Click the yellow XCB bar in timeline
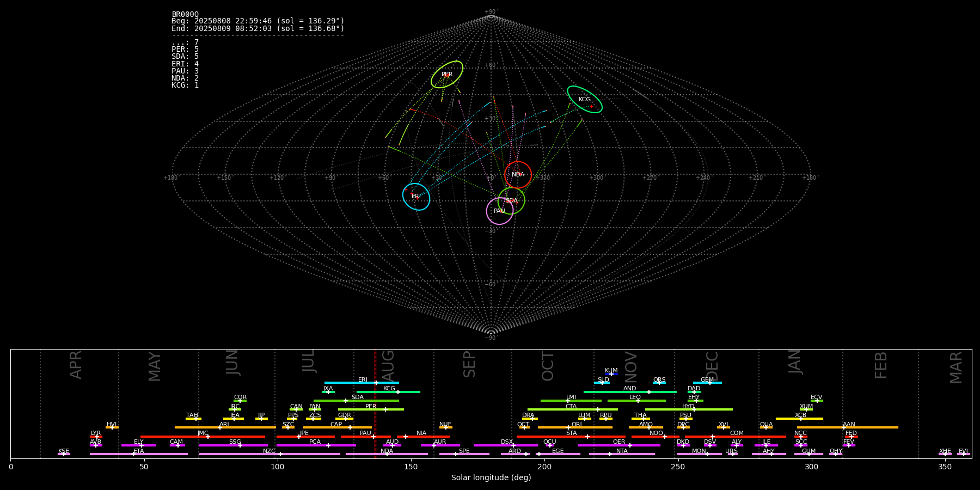 coord(799,419)
